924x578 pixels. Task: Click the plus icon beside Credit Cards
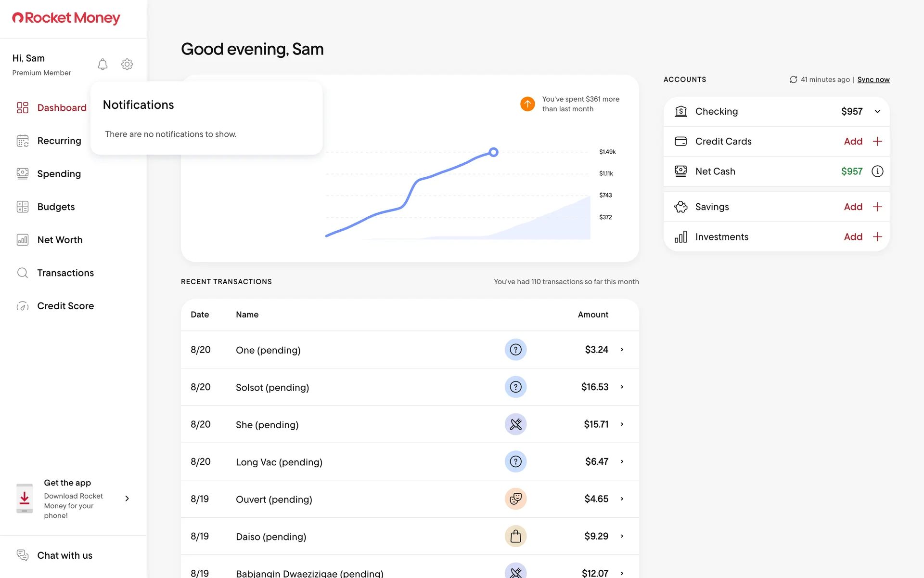(x=877, y=141)
